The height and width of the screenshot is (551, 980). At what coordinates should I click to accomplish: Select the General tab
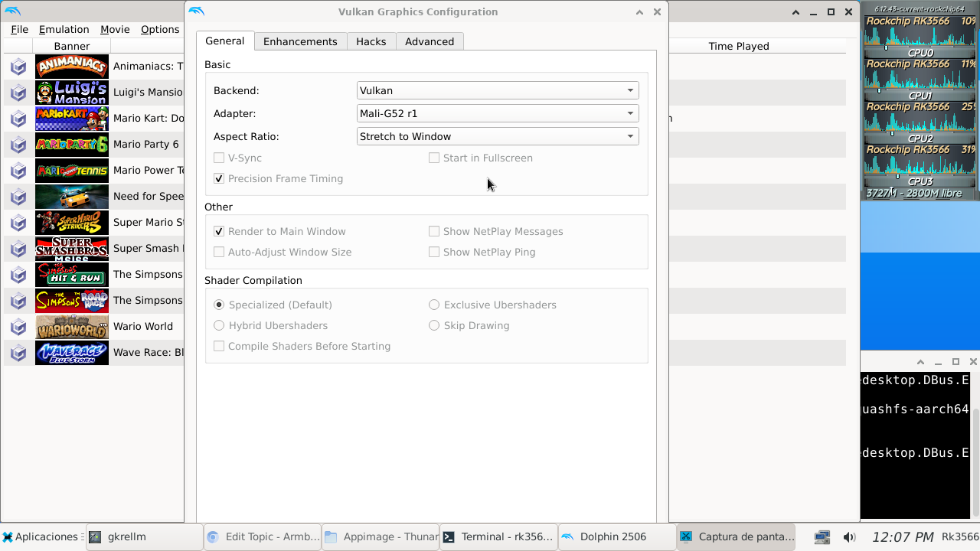(225, 41)
